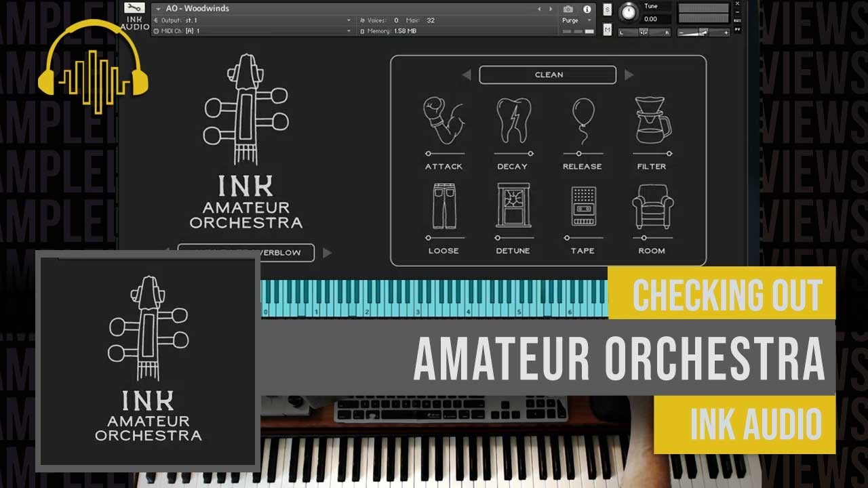Open the OVERBLOW articulation selector box
Image resolution: width=868 pixels, height=488 pixels.
point(246,253)
